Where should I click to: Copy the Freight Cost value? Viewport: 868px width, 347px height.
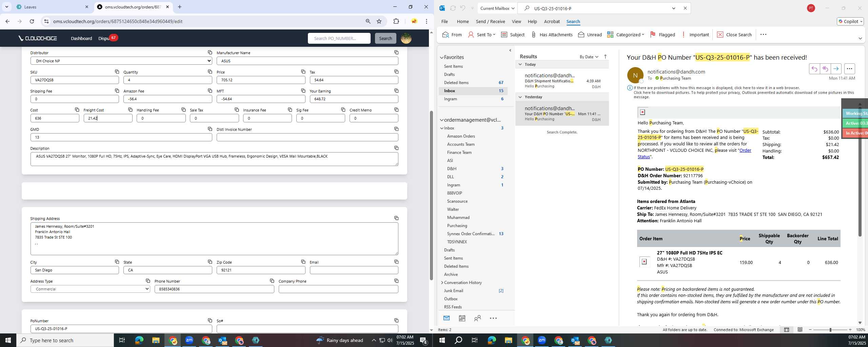130,109
